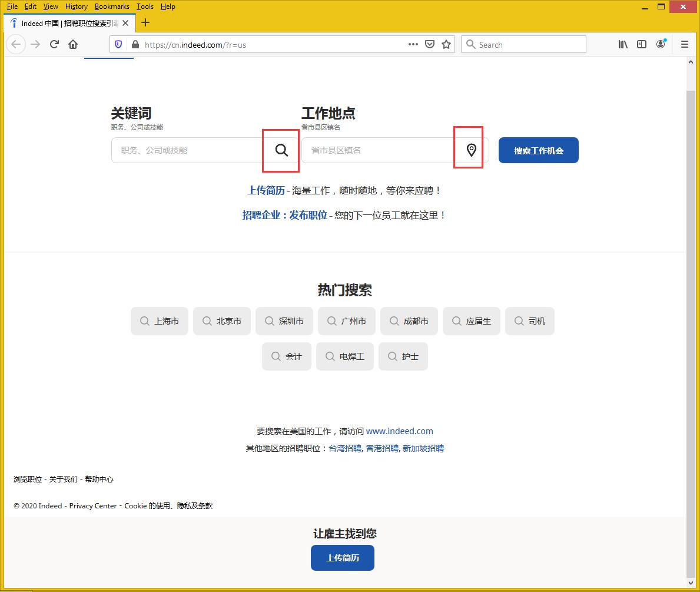
Task: Toggle the sidebar view icon
Action: tap(642, 44)
